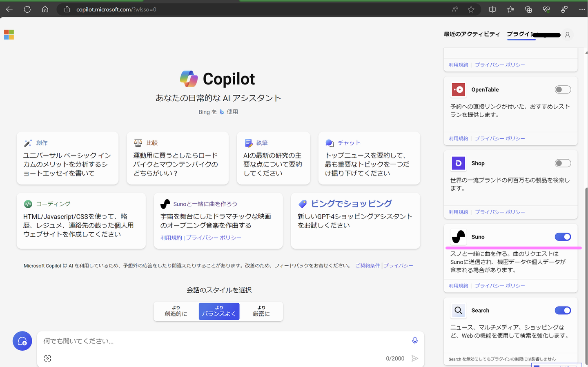Open プライバシー ポリシー link under OpenTable
This screenshot has height=367, width=588.
pos(500,139)
